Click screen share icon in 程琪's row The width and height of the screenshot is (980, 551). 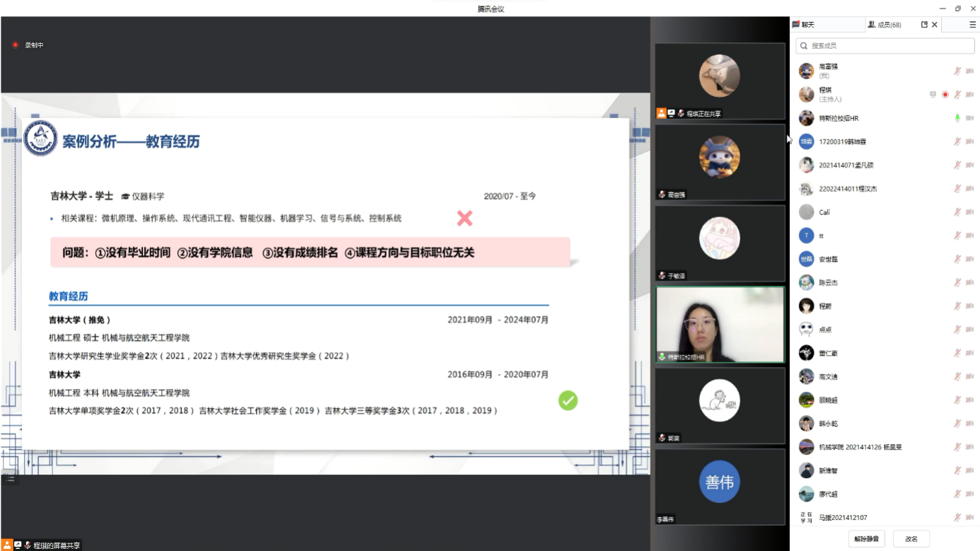tap(933, 95)
